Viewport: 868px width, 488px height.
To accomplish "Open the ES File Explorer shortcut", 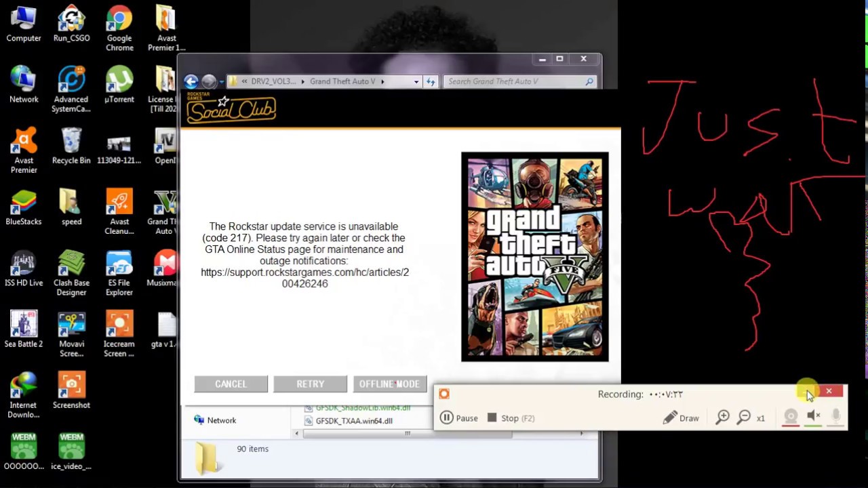I will pyautogui.click(x=119, y=272).
